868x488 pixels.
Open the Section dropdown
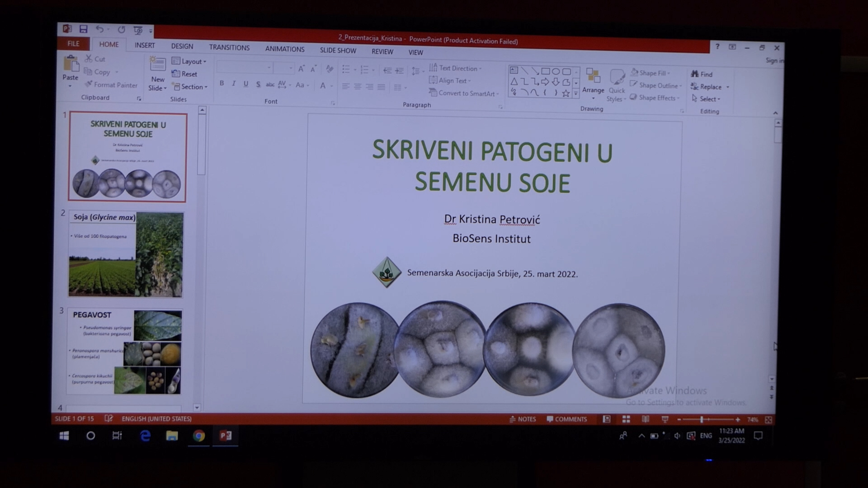[190, 87]
